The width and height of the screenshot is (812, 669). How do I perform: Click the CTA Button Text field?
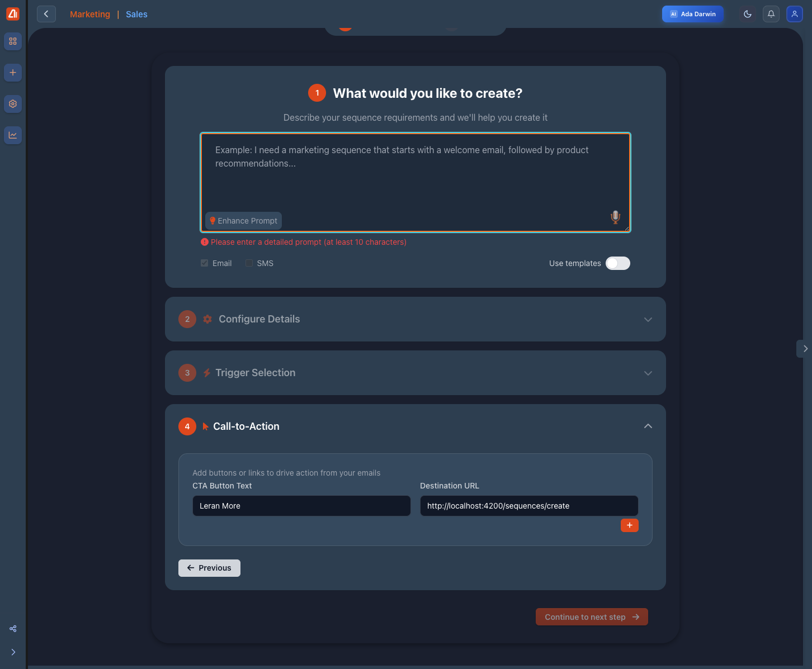pos(301,506)
